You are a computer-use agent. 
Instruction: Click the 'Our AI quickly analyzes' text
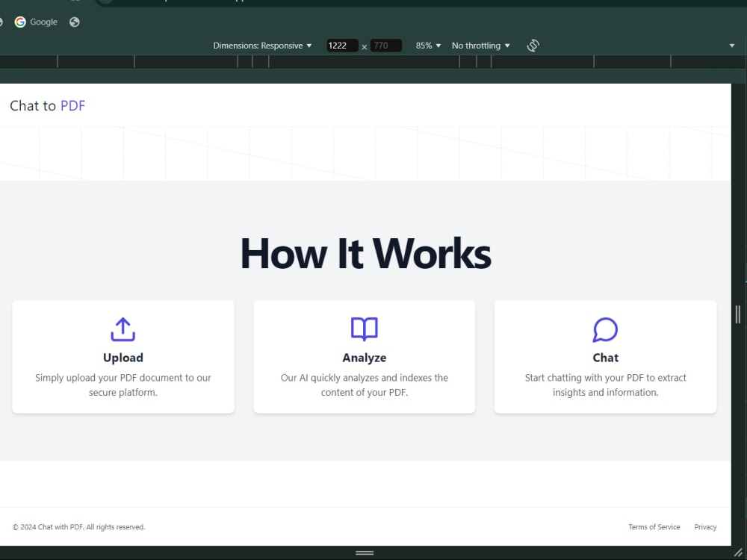point(364,385)
